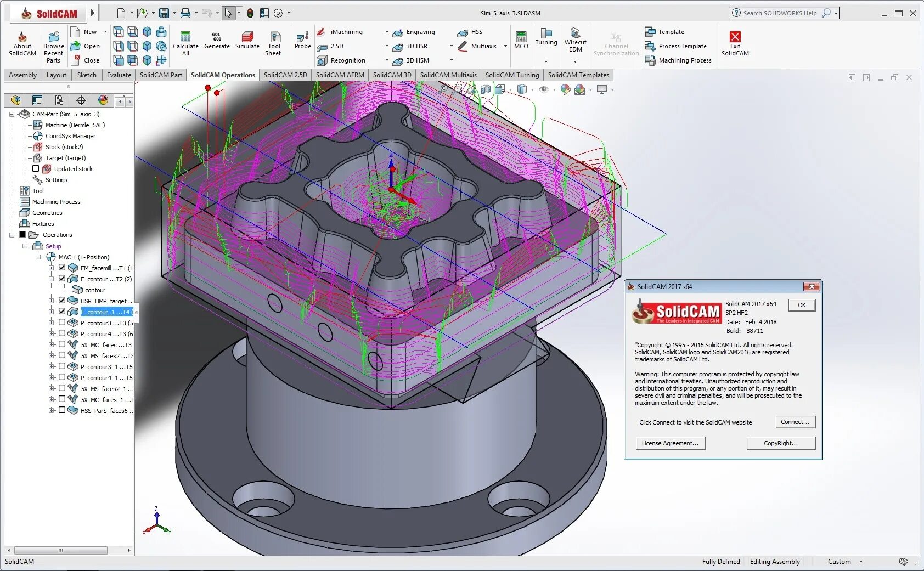
Task: Switch to the SolidCAM Multiaxis tab
Action: [448, 75]
